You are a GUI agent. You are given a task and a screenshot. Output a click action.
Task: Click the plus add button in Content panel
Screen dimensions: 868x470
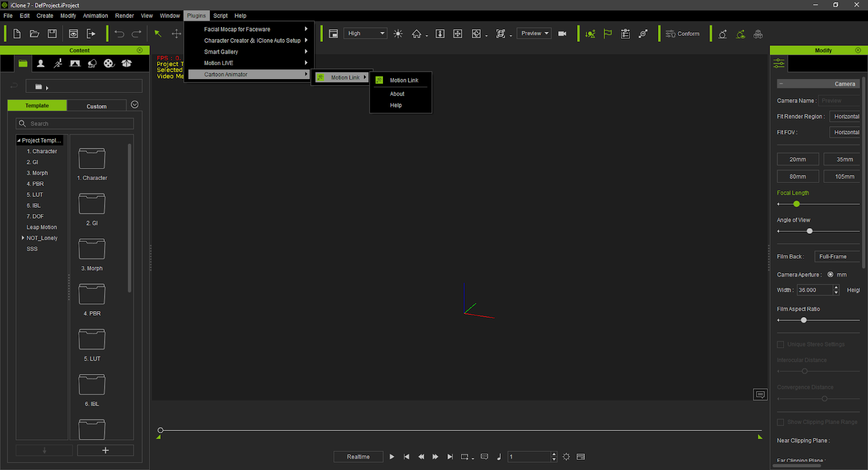(105, 450)
